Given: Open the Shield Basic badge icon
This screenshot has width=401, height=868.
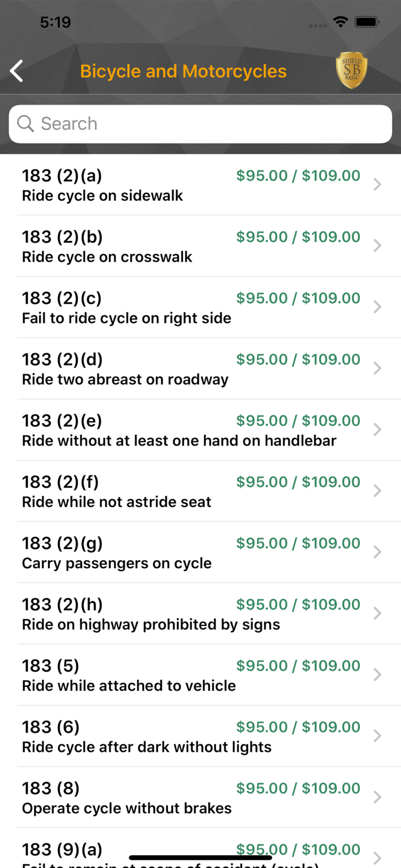Looking at the screenshot, I should [351, 71].
